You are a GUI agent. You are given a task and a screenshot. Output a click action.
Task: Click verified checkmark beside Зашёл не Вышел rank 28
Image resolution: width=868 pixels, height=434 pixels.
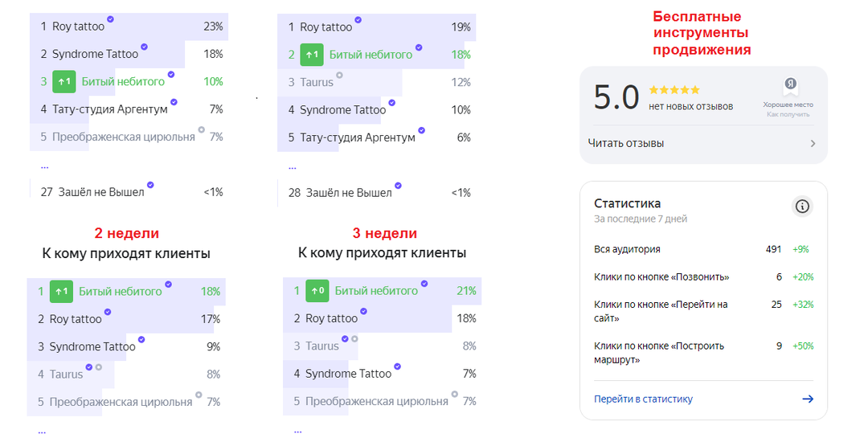(398, 186)
